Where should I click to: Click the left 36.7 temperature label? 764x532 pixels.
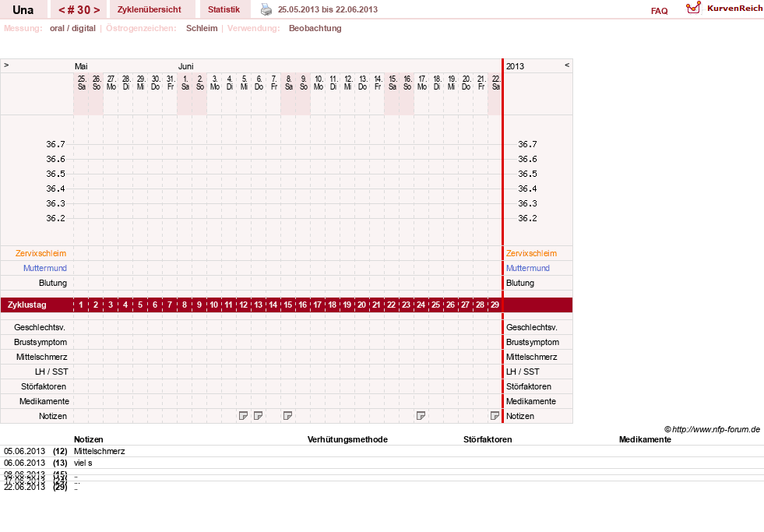tap(55, 144)
